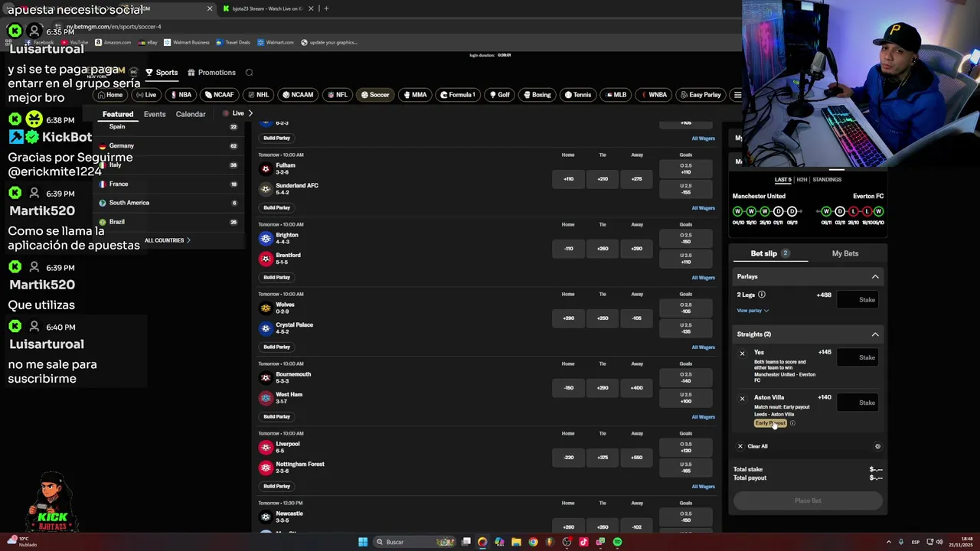Open the WNBA sport chip

(653, 95)
